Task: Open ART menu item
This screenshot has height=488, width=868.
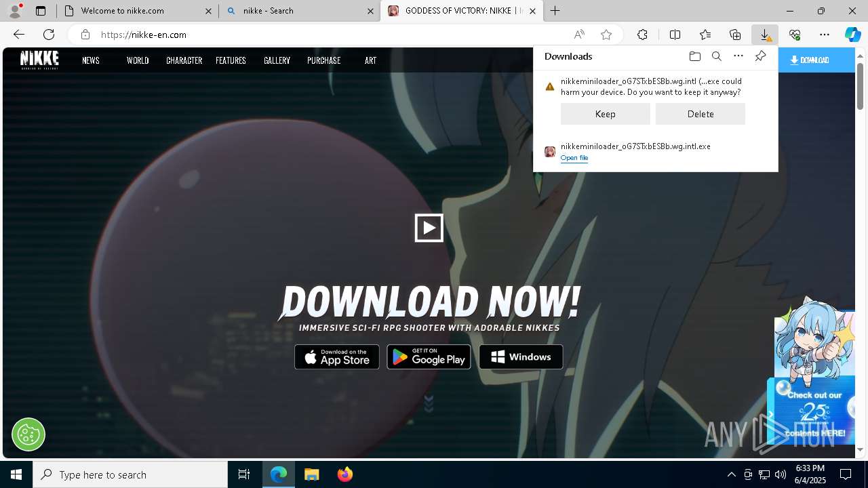Action: tap(370, 60)
